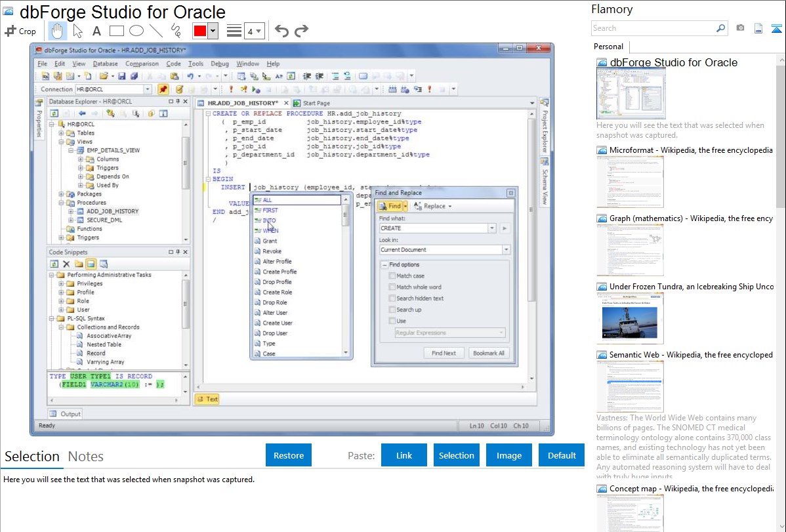Toggle the Search up checkbox

point(392,310)
